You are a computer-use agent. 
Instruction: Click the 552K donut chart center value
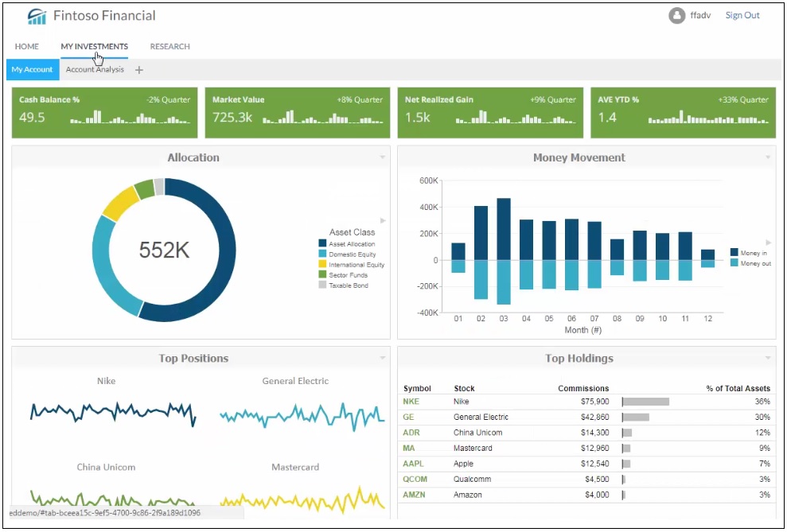point(164,250)
